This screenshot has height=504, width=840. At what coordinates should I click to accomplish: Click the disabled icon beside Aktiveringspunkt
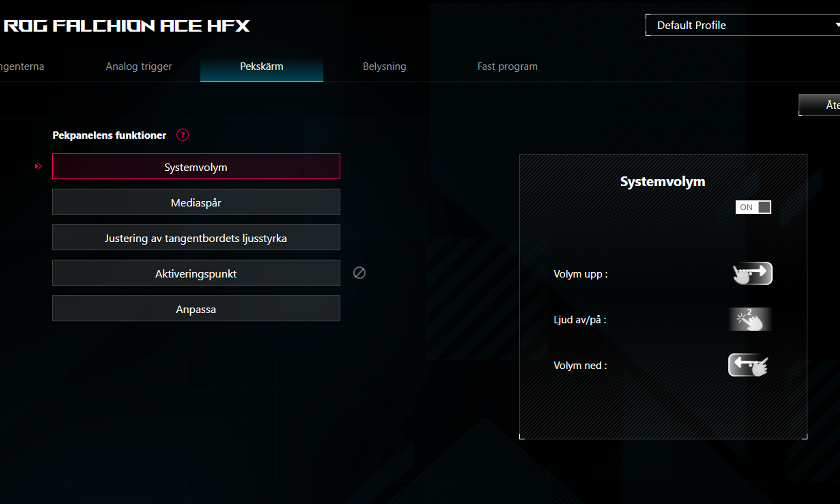359,273
